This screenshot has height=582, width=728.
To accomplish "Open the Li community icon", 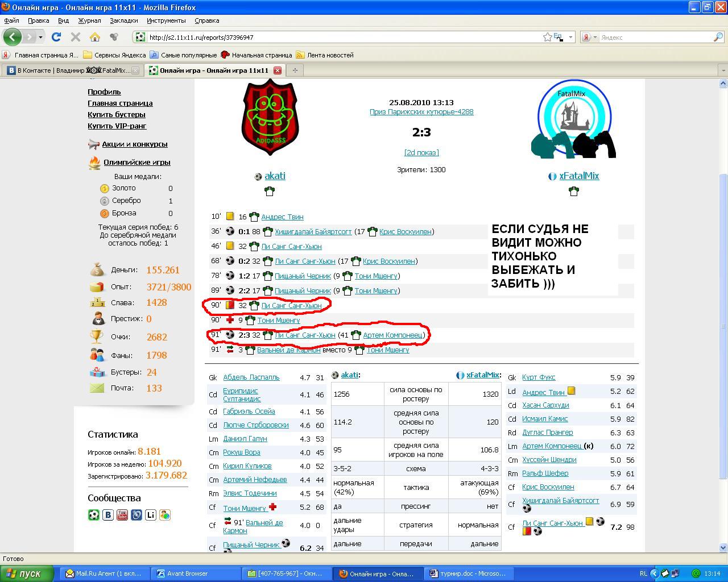I will (x=150, y=515).
